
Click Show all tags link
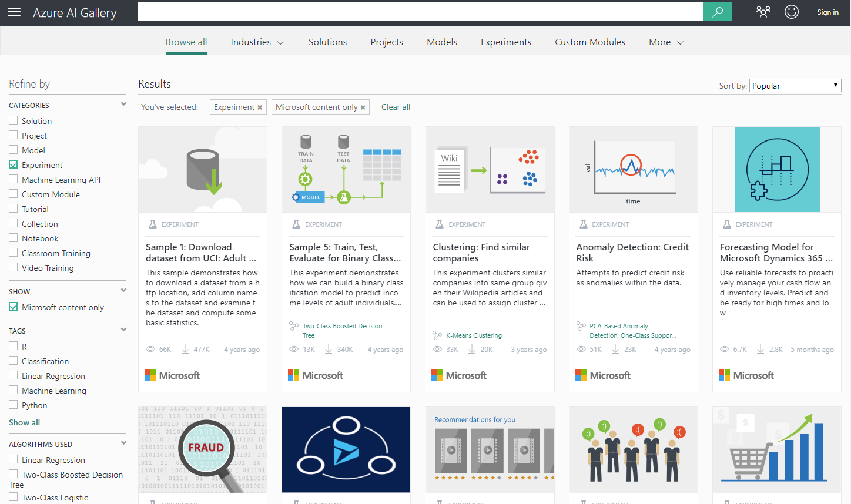click(x=24, y=422)
